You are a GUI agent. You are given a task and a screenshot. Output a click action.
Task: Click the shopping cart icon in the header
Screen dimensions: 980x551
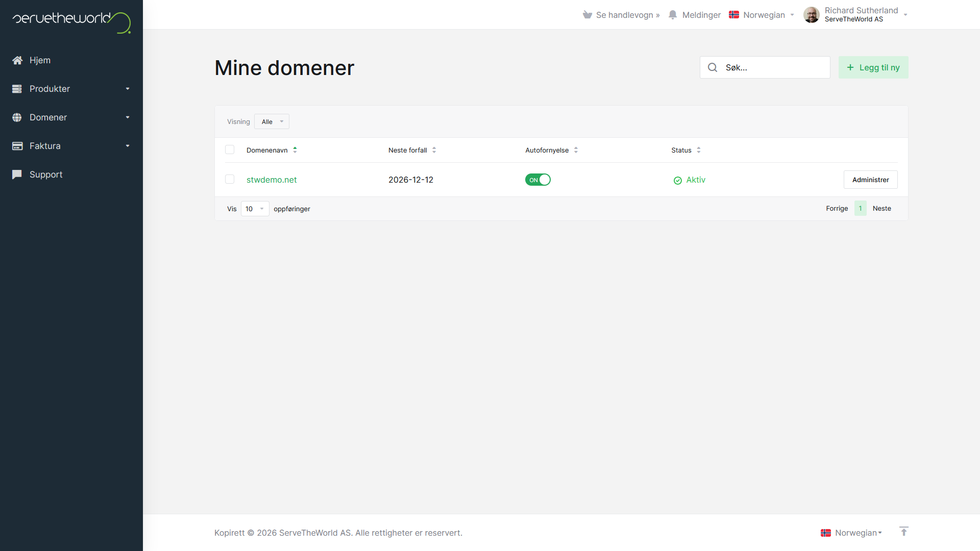tap(587, 15)
